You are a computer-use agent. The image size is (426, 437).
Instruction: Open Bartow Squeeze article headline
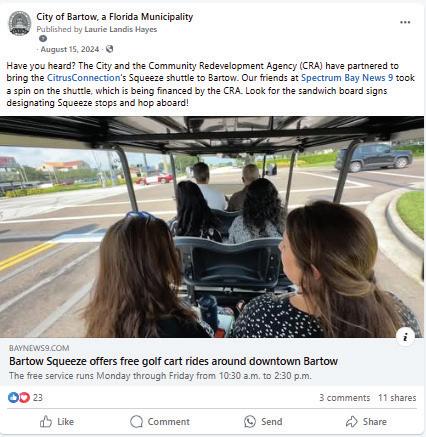(x=173, y=361)
